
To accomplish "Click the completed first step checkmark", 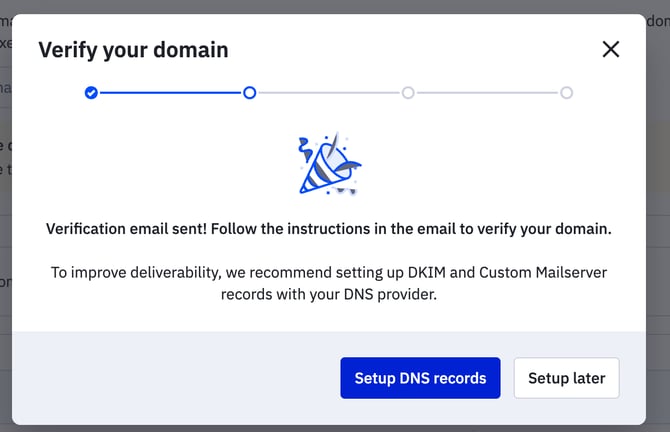I will point(91,93).
